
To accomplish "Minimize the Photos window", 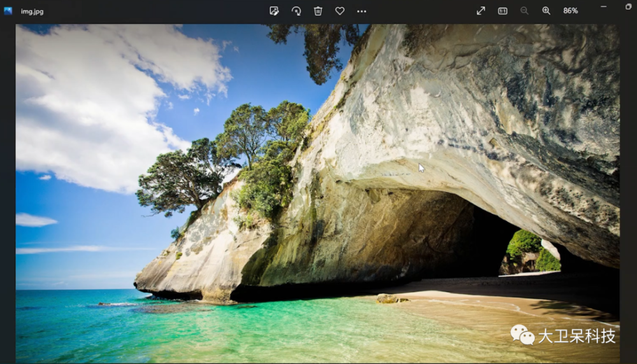I will (604, 7).
